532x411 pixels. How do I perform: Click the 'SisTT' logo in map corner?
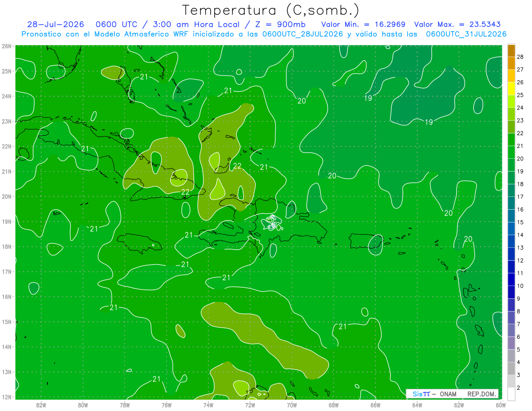pyautogui.click(x=421, y=394)
